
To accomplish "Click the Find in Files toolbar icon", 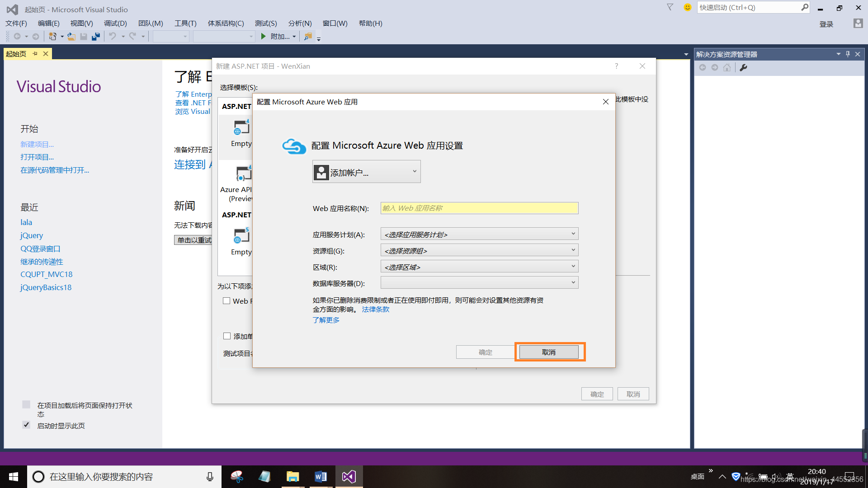I will coord(308,37).
